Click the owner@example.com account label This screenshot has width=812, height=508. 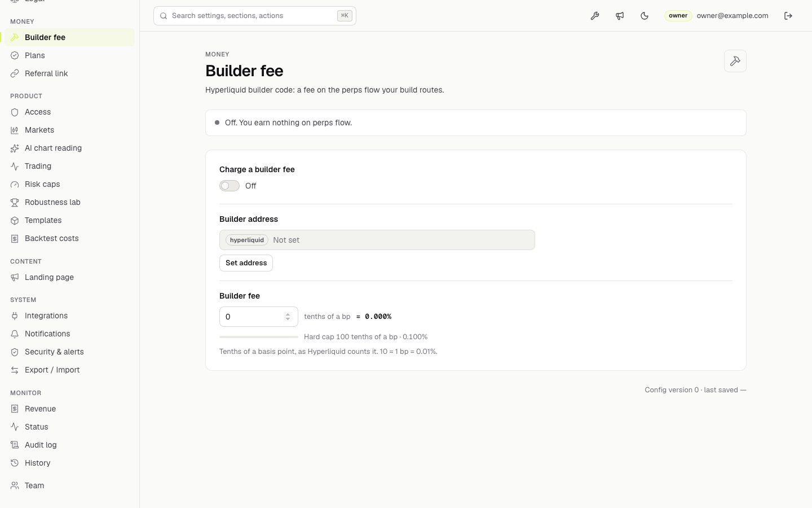(x=732, y=16)
